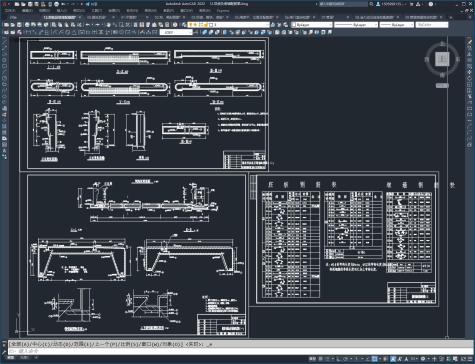Click the Plot printer icon in standard toolbar
Screen dimensions: 475x364
27,25
